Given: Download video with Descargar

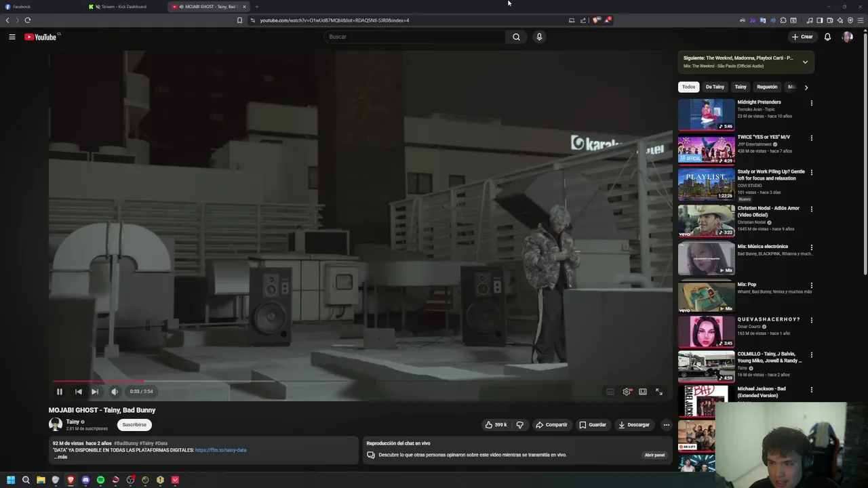Looking at the screenshot, I should click(634, 425).
